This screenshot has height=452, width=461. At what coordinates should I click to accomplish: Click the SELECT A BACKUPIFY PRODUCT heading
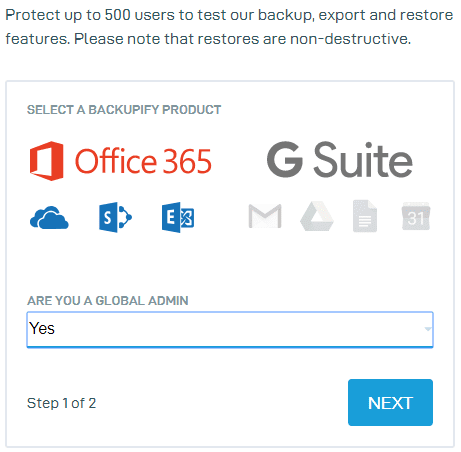[124, 110]
